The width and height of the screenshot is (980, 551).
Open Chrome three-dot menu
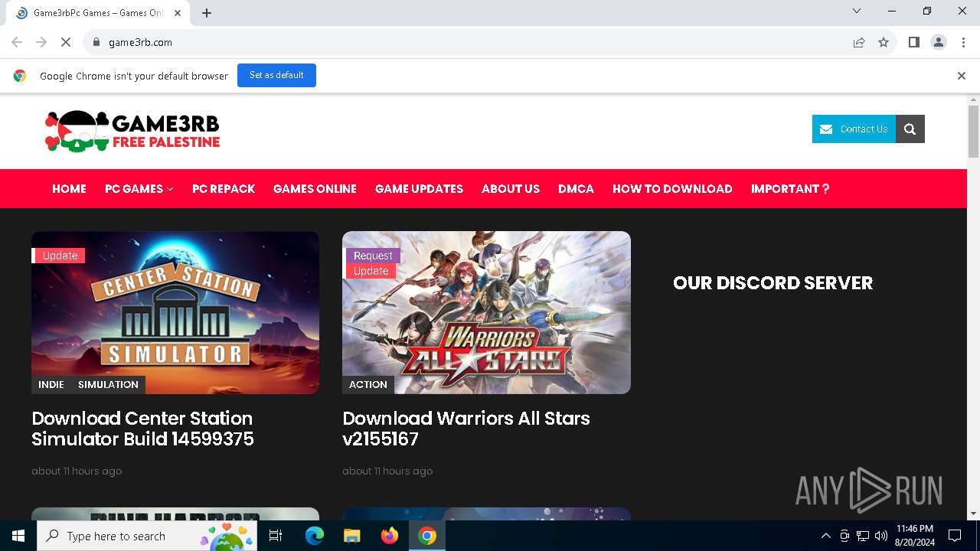click(962, 42)
